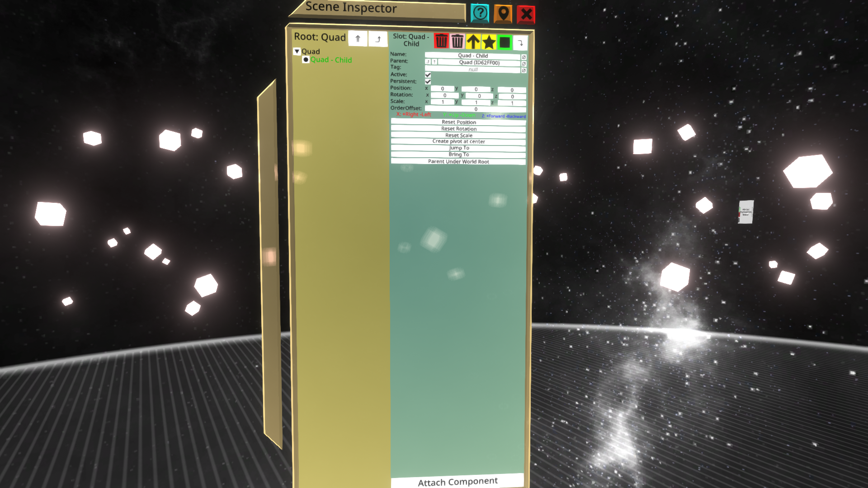Image resolution: width=868 pixels, height=488 pixels.
Task: Toggle the Persistent checkbox
Action: pyautogui.click(x=428, y=81)
